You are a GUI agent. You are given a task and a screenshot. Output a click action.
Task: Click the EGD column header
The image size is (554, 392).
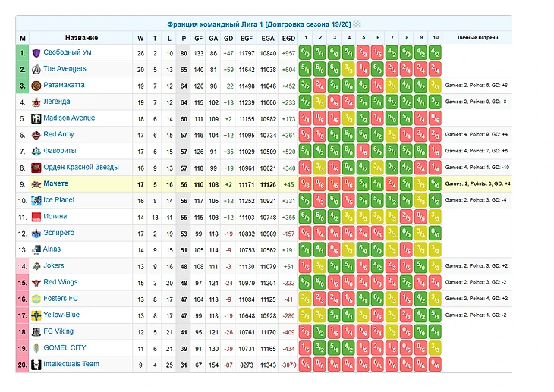pyautogui.click(x=288, y=38)
